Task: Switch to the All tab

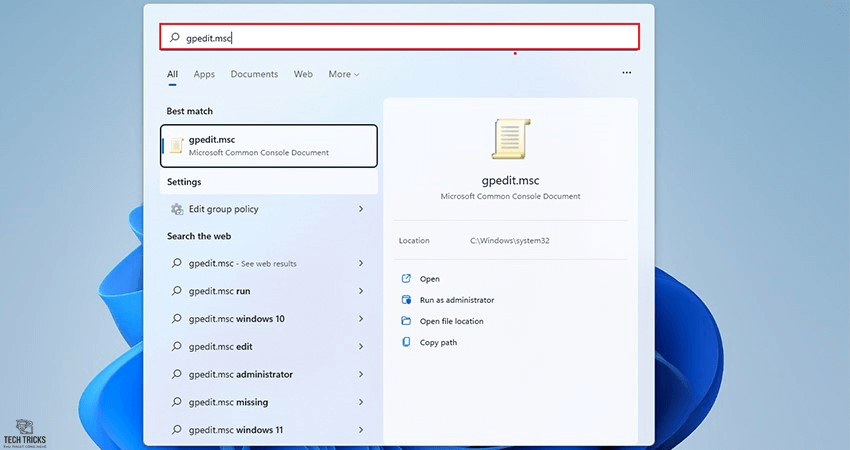Action: coord(172,74)
